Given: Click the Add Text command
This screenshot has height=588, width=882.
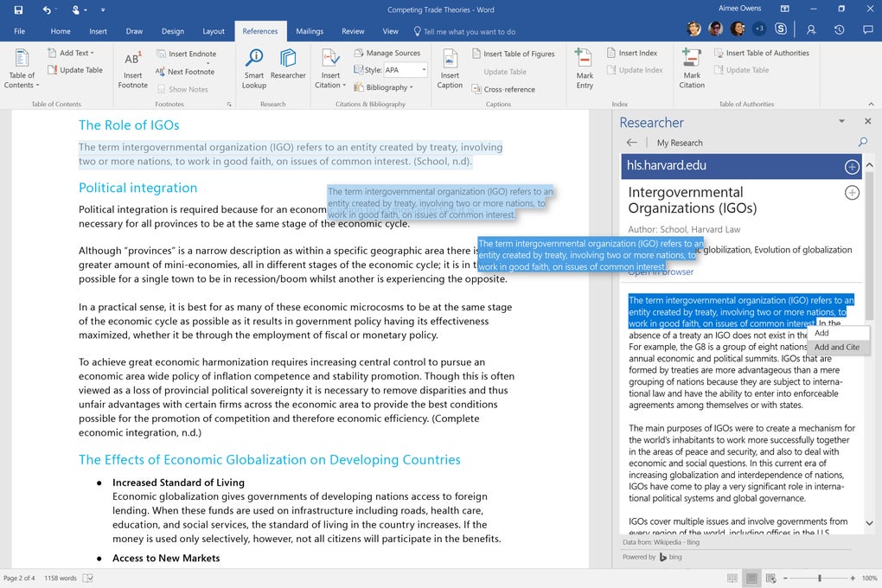Looking at the screenshot, I should click(72, 53).
